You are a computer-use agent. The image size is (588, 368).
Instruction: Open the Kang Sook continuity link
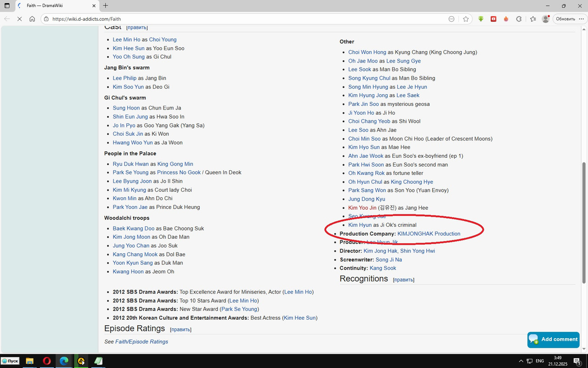click(x=383, y=268)
